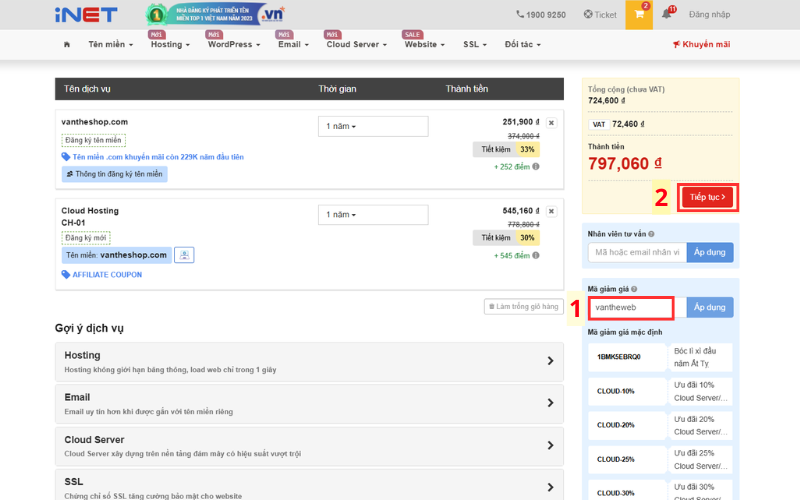
Task: Open the notifications bell
Action: pos(666,14)
